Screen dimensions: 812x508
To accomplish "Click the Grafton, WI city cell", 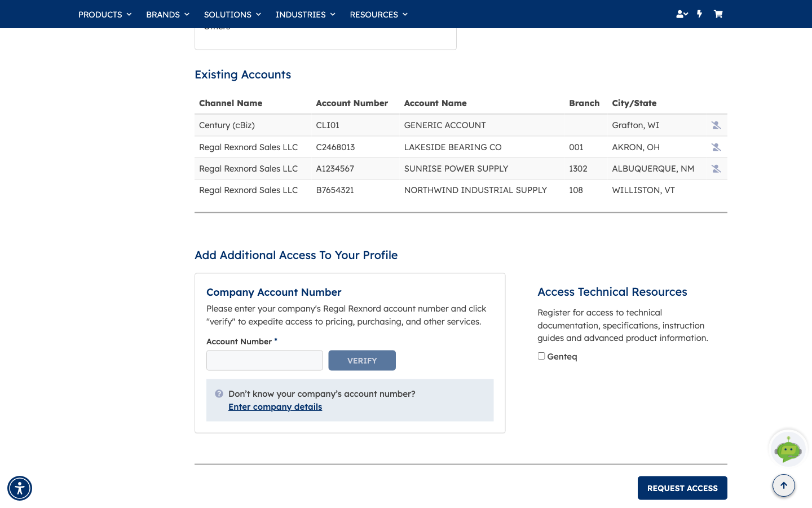I will [x=636, y=125].
